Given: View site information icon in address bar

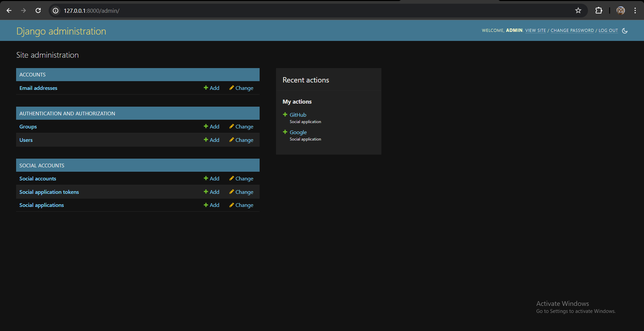Looking at the screenshot, I should 56,11.
